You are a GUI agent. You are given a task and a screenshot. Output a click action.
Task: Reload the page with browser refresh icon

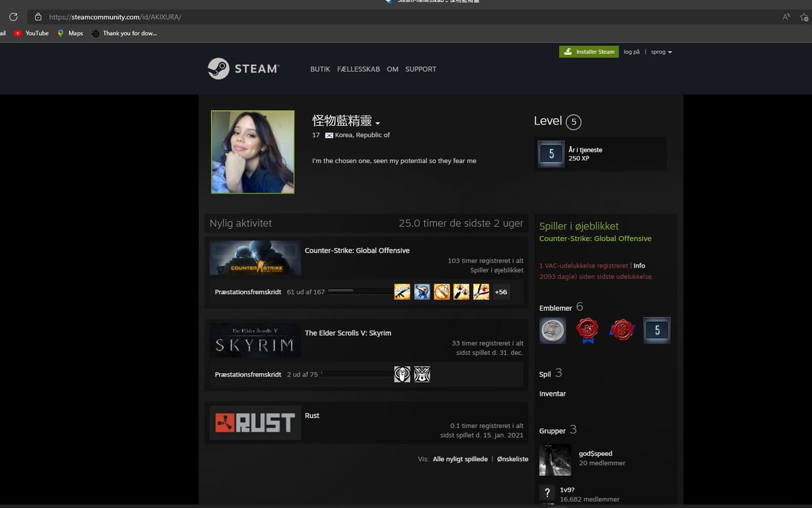coord(13,16)
